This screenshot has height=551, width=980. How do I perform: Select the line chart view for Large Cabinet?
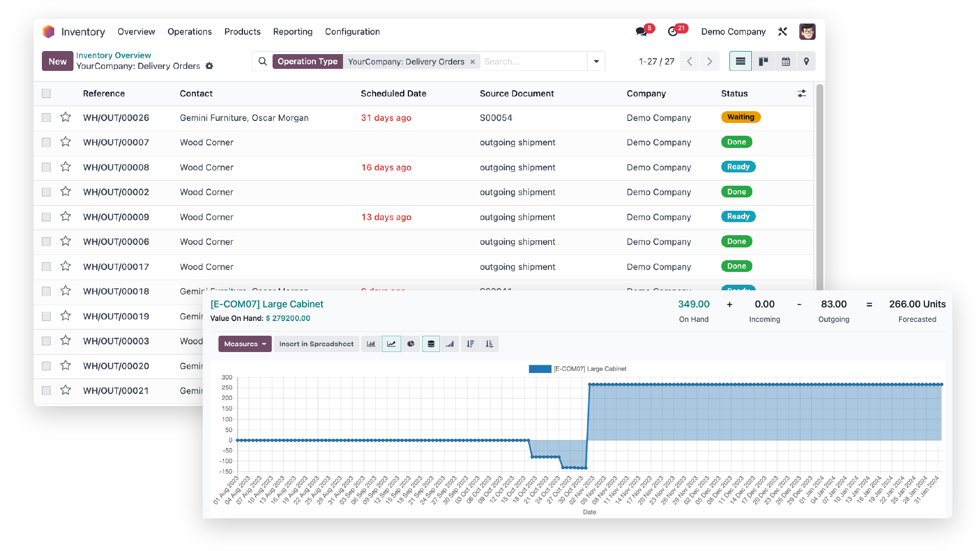(391, 343)
